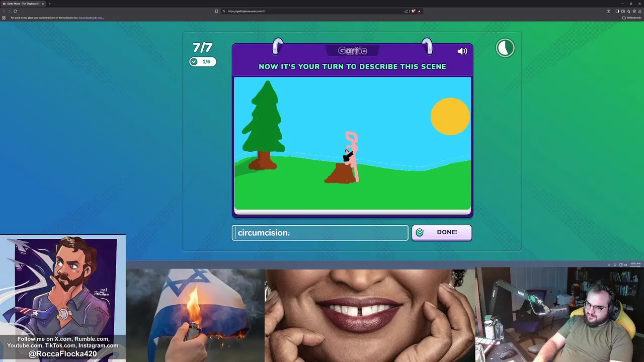Open the browser hamburger main menu

point(639,11)
